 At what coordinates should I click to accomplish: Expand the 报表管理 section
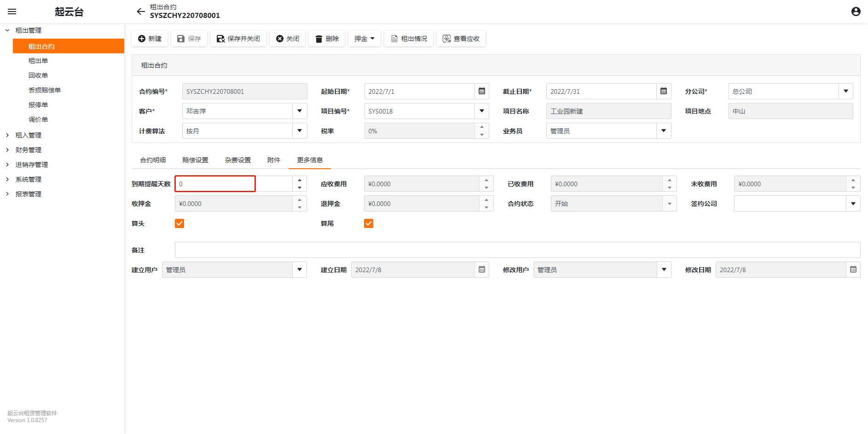7,194
